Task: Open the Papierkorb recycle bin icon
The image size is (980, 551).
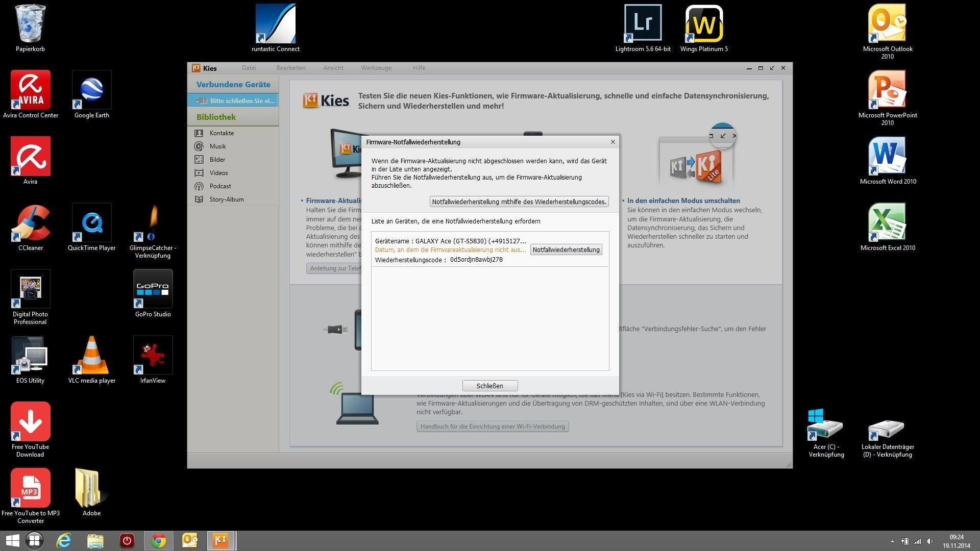Action: click(x=30, y=28)
